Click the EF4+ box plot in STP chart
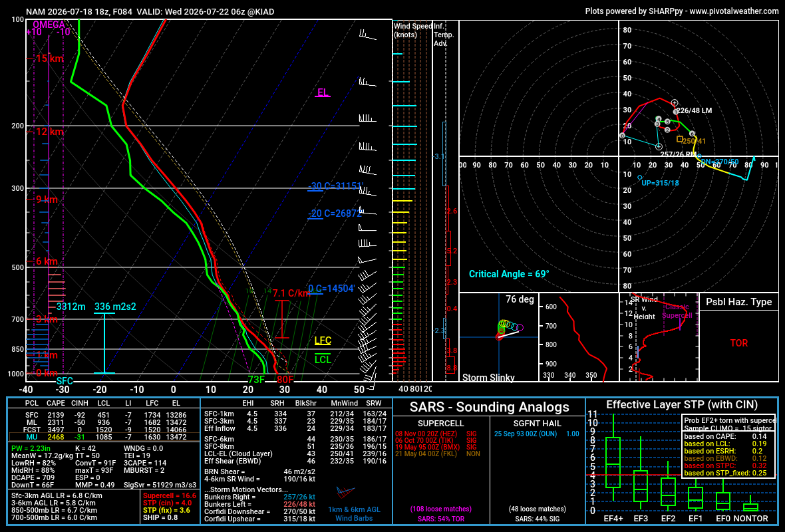The height and width of the screenshot is (532, 785). [613, 462]
